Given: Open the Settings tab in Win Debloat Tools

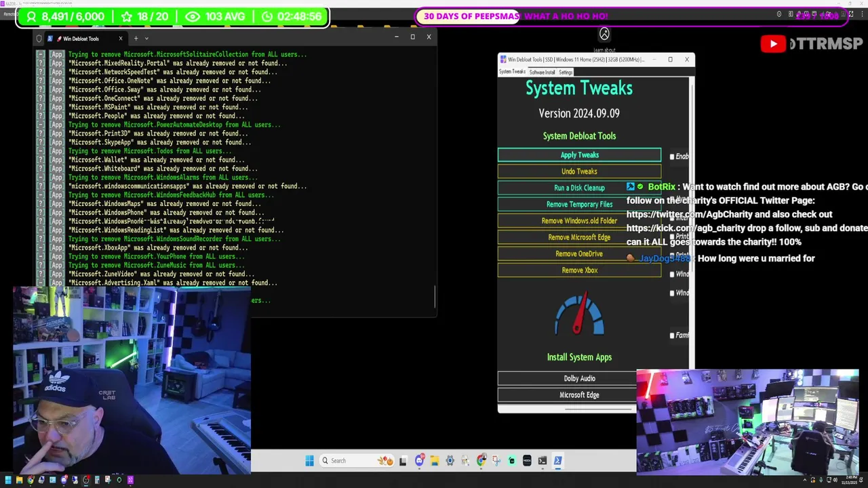Looking at the screenshot, I should click(566, 72).
